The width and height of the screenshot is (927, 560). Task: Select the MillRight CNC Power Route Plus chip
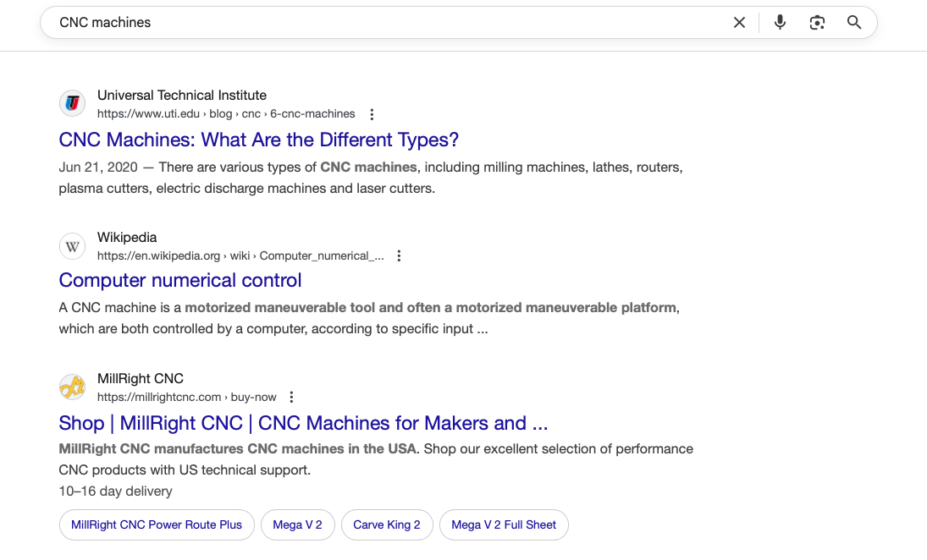tap(157, 524)
